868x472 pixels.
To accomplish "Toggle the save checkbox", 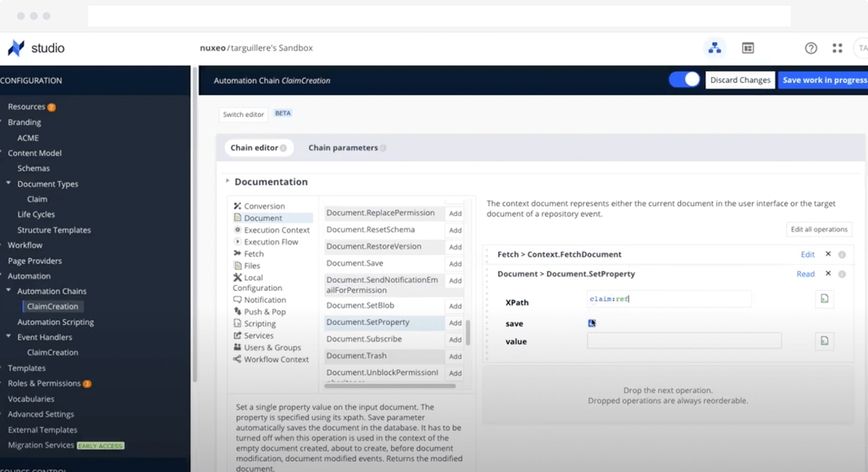I will pos(592,323).
